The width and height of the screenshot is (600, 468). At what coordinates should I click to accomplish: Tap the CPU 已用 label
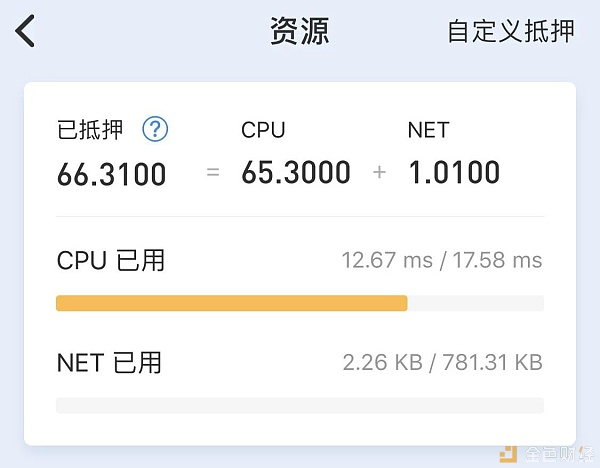coord(111,261)
